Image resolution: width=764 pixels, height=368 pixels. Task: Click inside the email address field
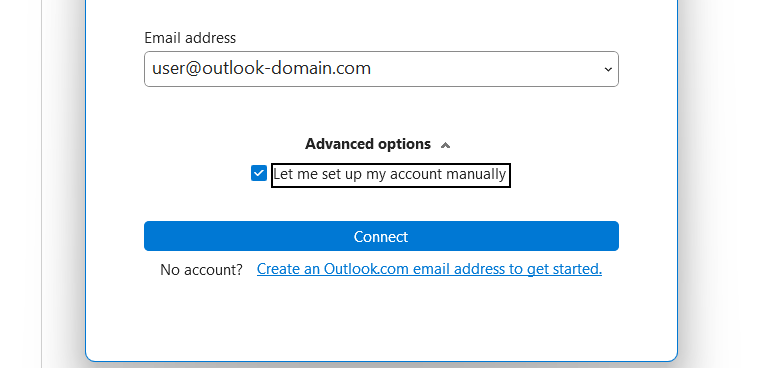click(x=381, y=69)
